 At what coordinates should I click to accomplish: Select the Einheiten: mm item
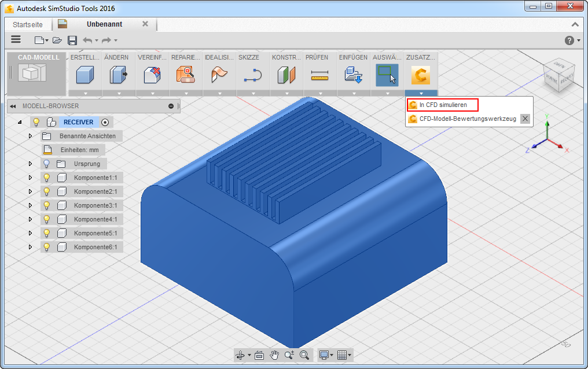point(74,150)
